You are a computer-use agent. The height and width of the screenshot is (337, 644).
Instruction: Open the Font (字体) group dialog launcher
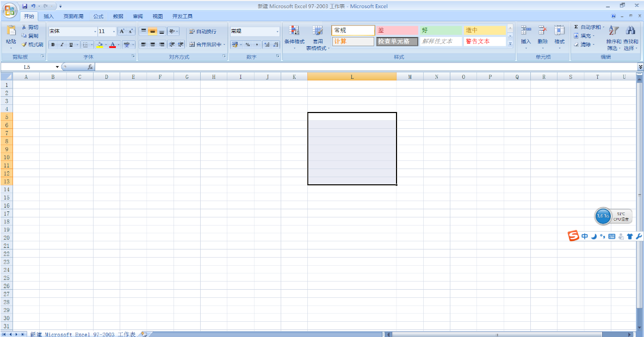(x=133, y=56)
